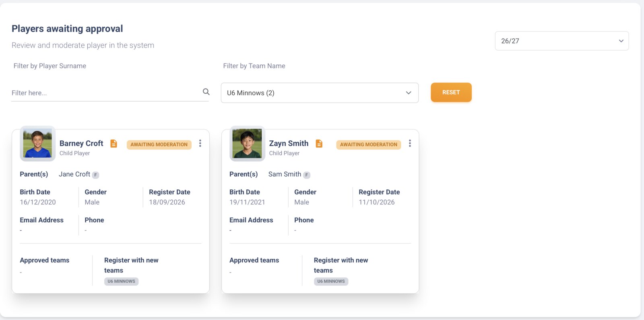Click birth date 16/12/2020
Image resolution: width=644 pixels, height=320 pixels.
point(38,202)
